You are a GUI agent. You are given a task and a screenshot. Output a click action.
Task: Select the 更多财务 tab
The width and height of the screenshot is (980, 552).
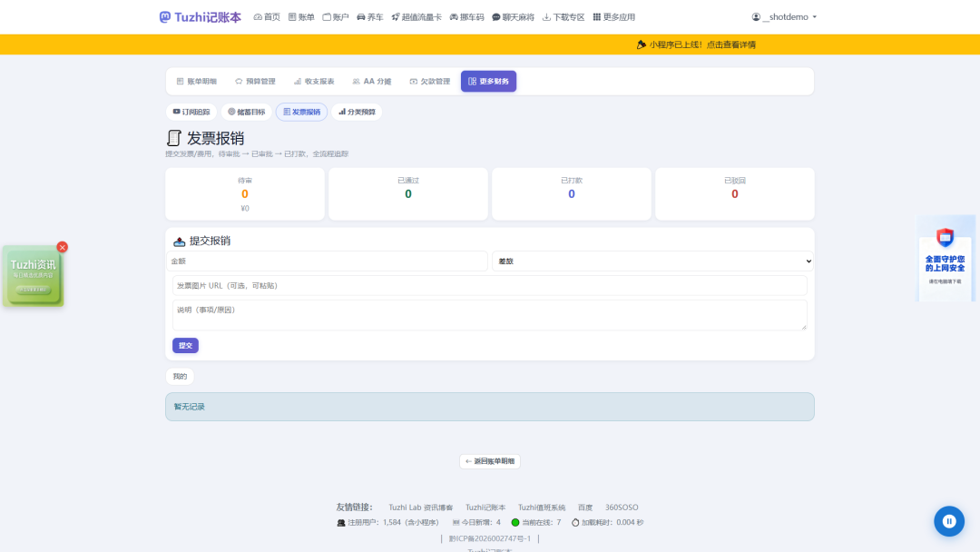point(489,82)
